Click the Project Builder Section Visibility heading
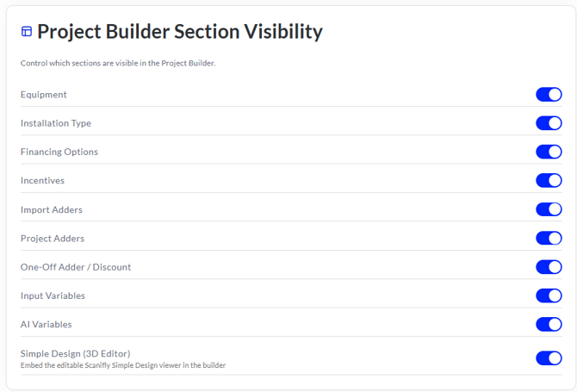Viewport: 577px width, 392px height. [x=180, y=32]
